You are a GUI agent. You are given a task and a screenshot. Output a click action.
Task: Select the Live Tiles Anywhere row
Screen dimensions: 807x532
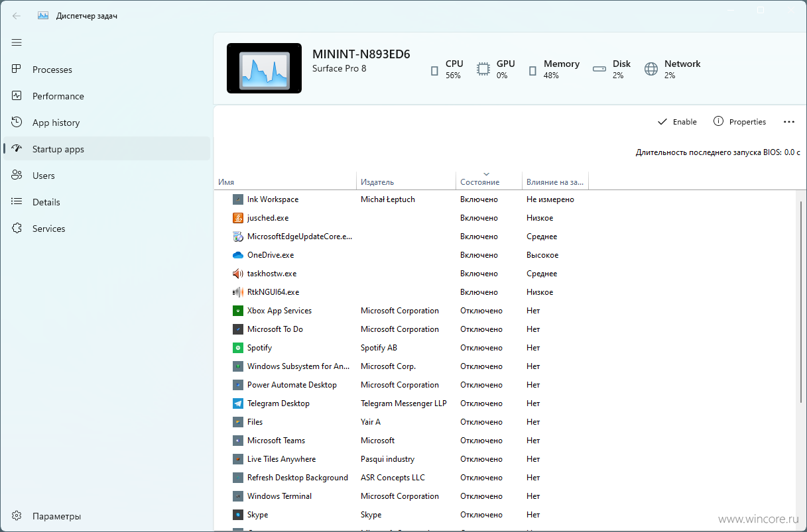[505, 459]
